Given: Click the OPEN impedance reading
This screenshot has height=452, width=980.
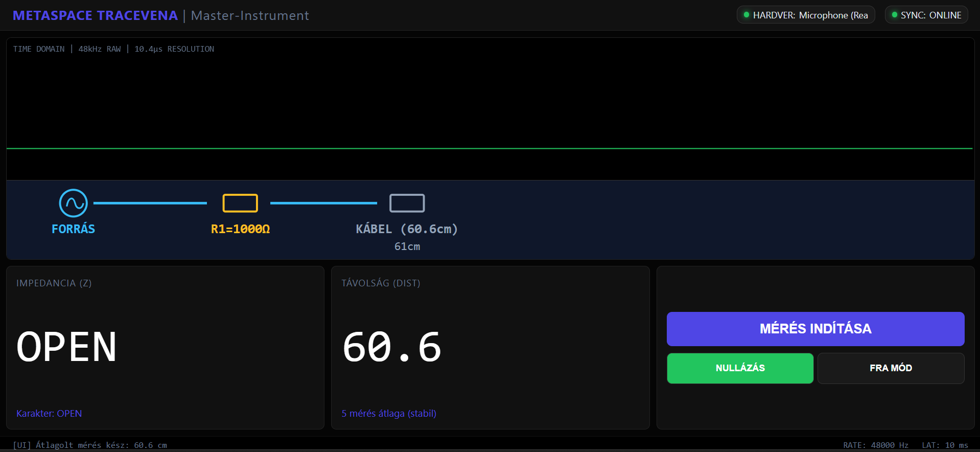Looking at the screenshot, I should click(66, 347).
